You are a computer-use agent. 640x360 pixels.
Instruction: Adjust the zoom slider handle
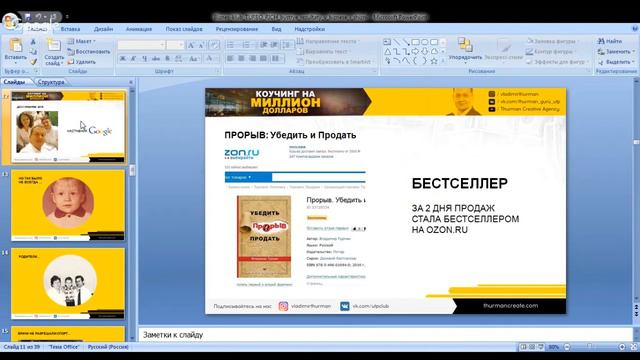click(589, 347)
